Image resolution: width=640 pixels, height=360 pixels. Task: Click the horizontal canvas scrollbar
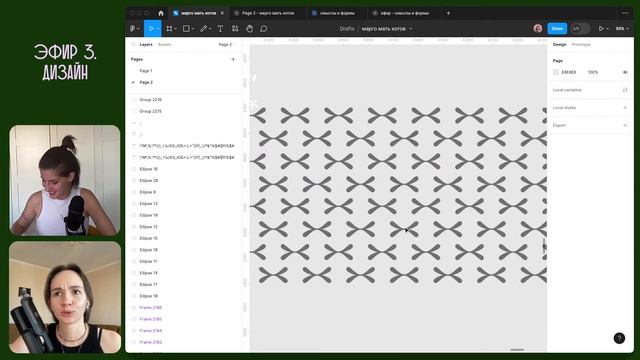pyautogui.click(x=517, y=350)
